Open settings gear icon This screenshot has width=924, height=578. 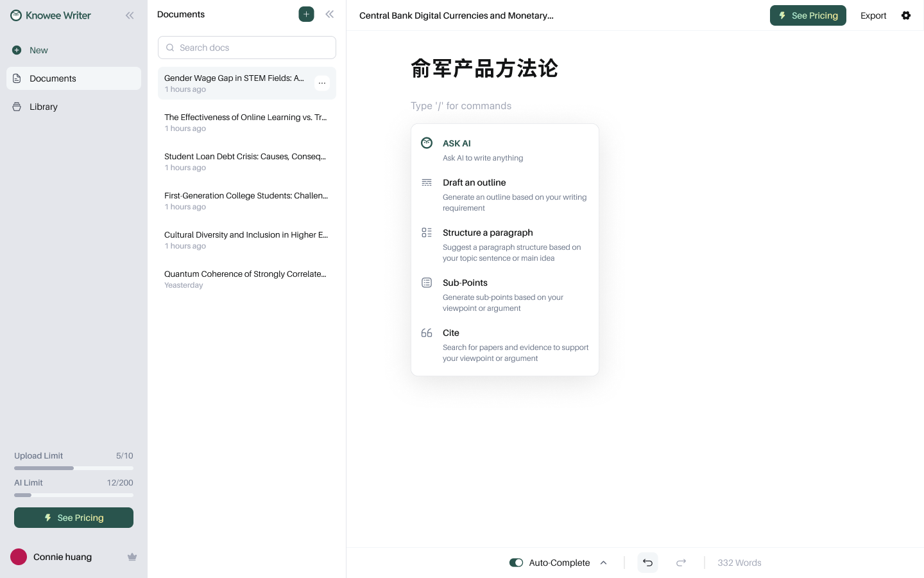coord(906,15)
